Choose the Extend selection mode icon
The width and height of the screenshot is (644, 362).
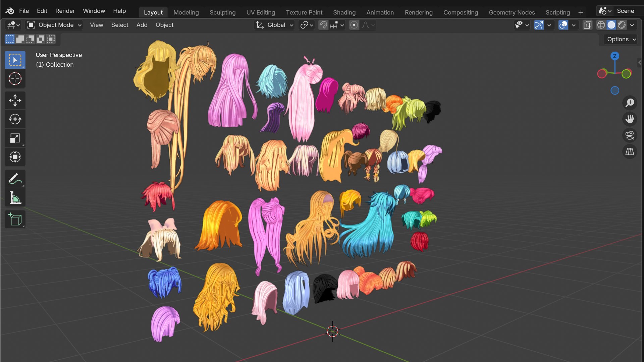tap(20, 39)
